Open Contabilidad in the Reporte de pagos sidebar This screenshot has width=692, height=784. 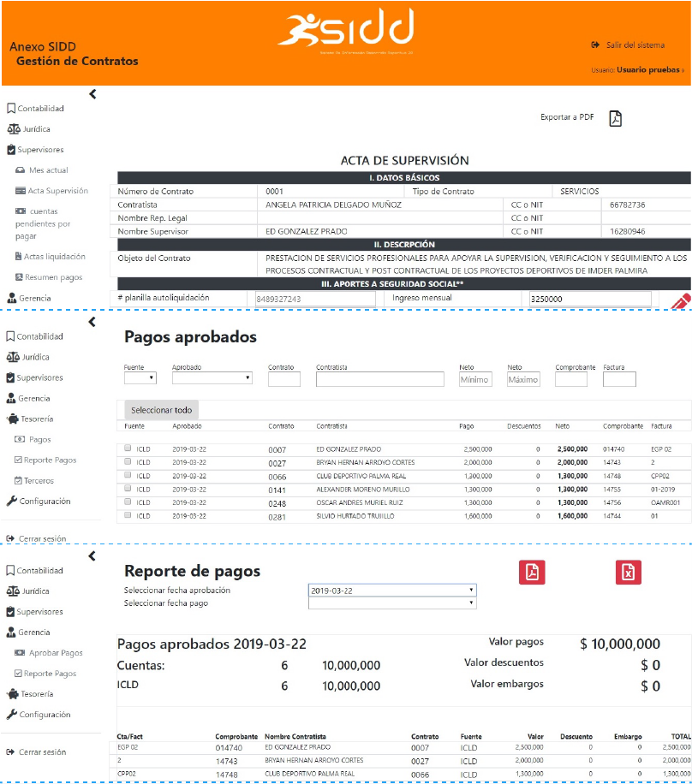pos(35,571)
